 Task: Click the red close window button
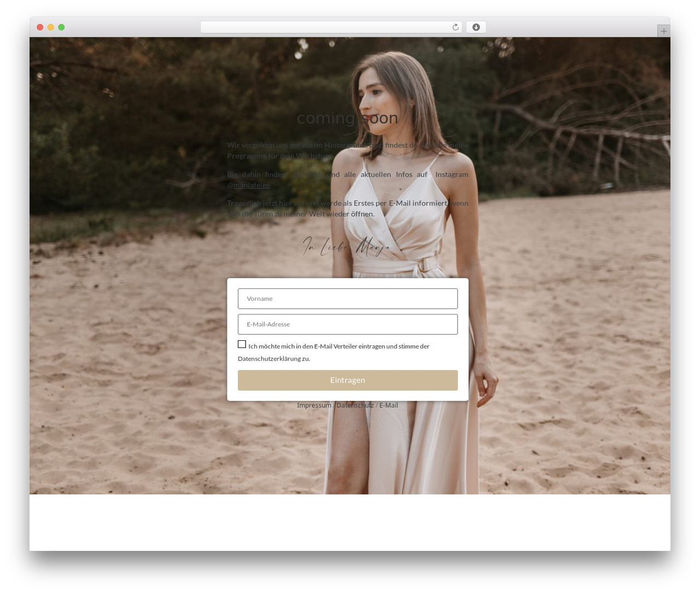point(40,27)
